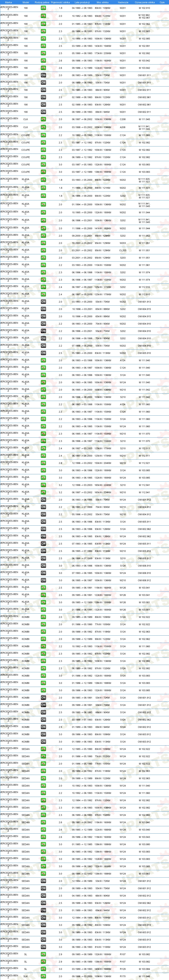169x980 pixels.
Task: Click petrol icon in SEDAN M 111.940 row
Action: pos(43,786)
